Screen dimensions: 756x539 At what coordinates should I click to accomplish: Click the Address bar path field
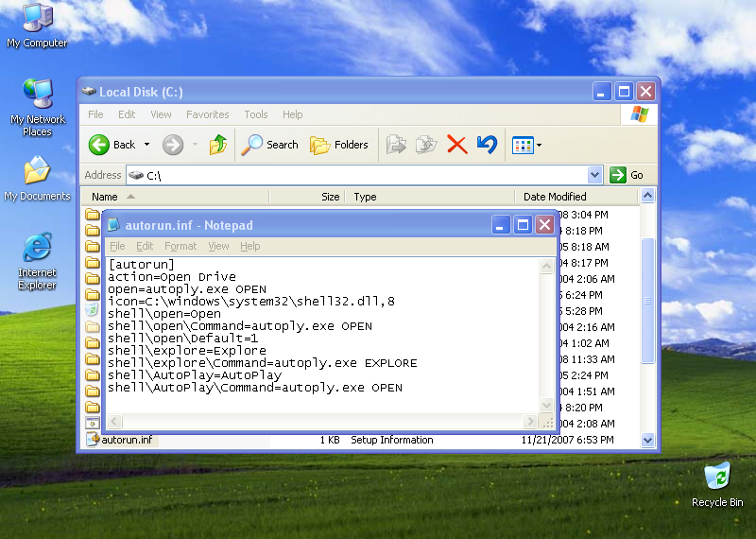pos(357,175)
